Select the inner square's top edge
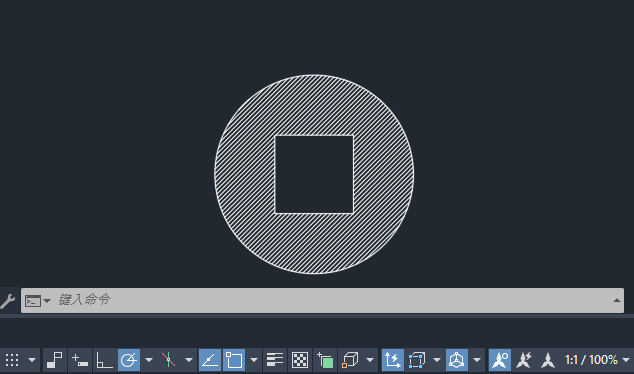634x374 pixels. (314, 136)
